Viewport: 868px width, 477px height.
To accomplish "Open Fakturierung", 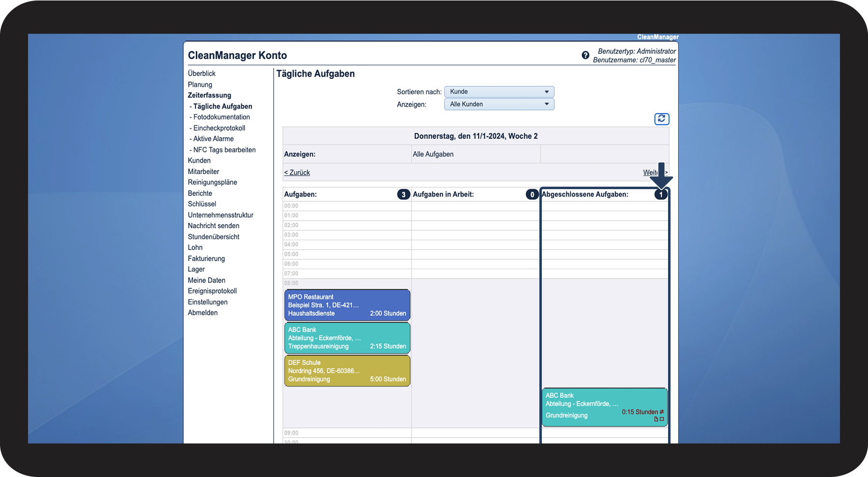I will pyautogui.click(x=206, y=258).
